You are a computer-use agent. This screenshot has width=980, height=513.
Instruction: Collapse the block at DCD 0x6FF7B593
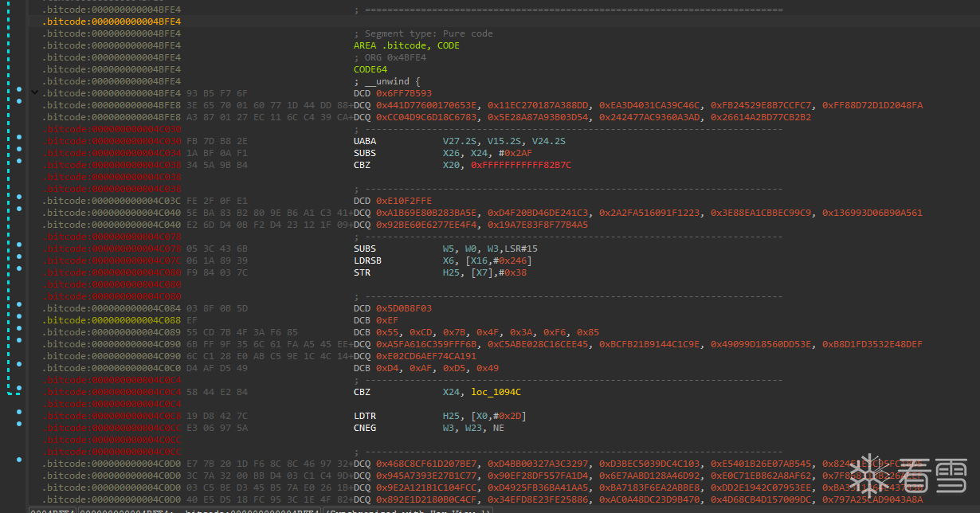point(34,93)
